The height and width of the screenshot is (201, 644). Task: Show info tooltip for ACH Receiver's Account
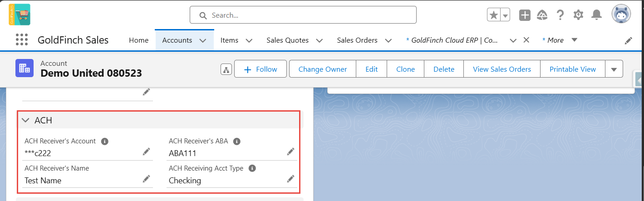point(104,141)
